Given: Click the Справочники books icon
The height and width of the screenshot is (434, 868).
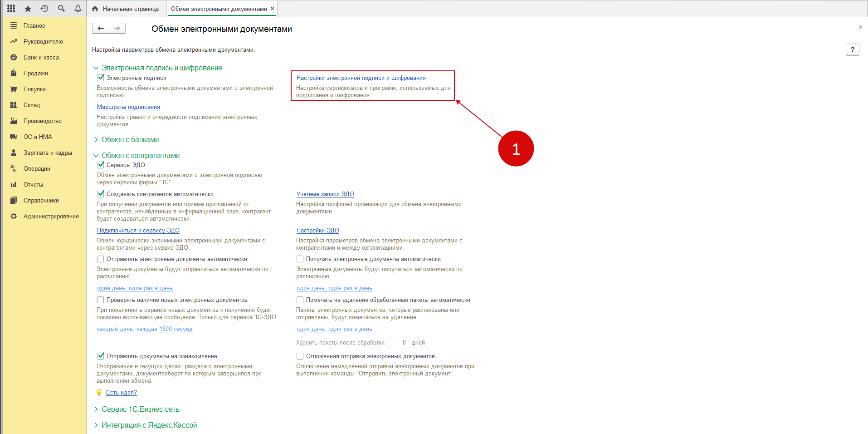Looking at the screenshot, I should pos(14,201).
